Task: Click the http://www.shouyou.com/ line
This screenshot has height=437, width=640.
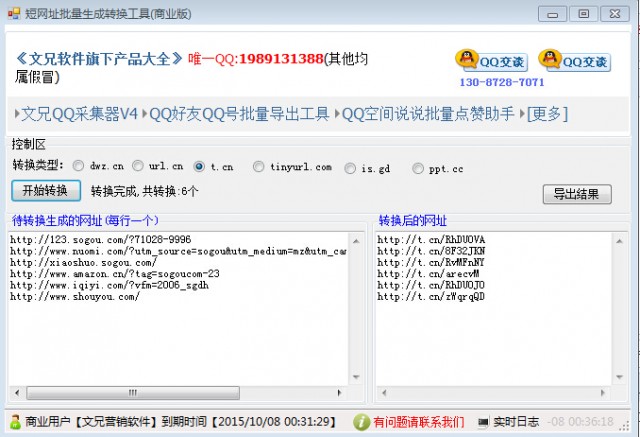Action: point(75,297)
